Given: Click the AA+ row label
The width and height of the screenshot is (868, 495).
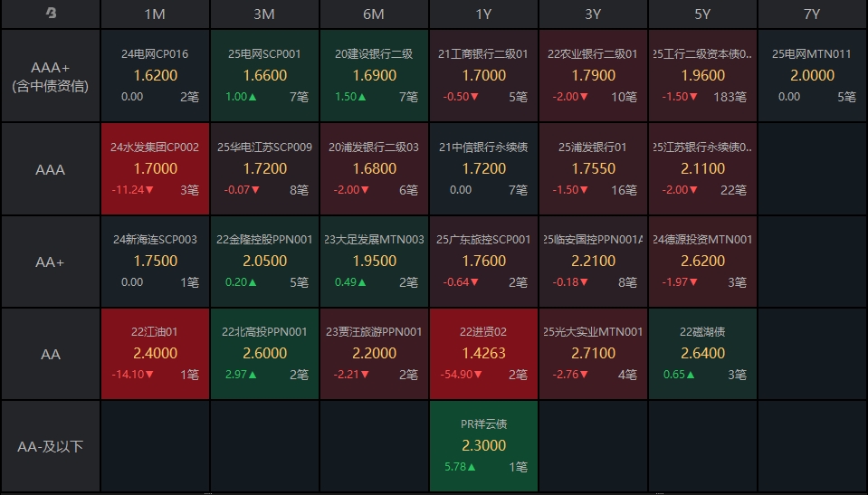Looking at the screenshot, I should pos(51,262).
